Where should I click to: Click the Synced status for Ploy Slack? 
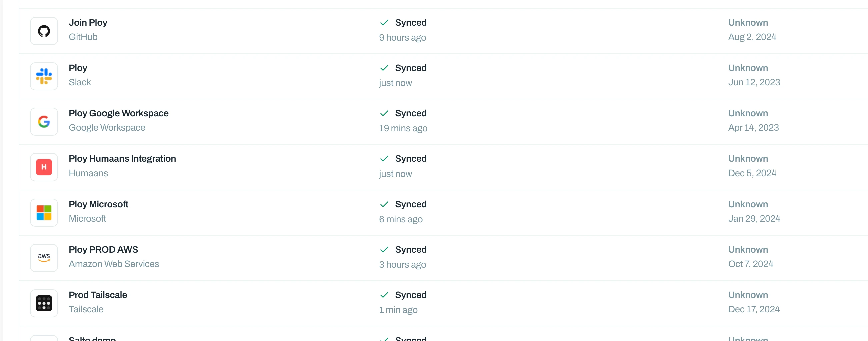coord(411,68)
